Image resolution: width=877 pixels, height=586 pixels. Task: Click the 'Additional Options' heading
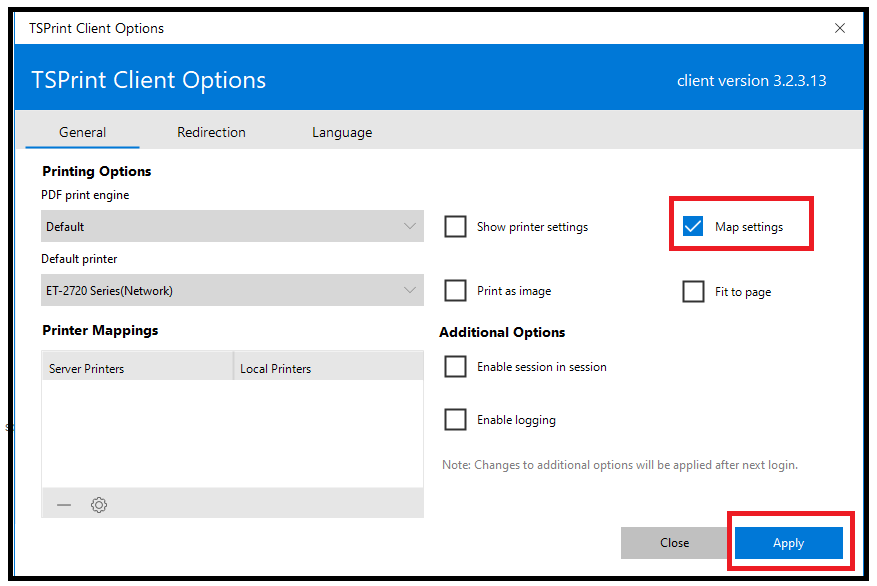[502, 332]
